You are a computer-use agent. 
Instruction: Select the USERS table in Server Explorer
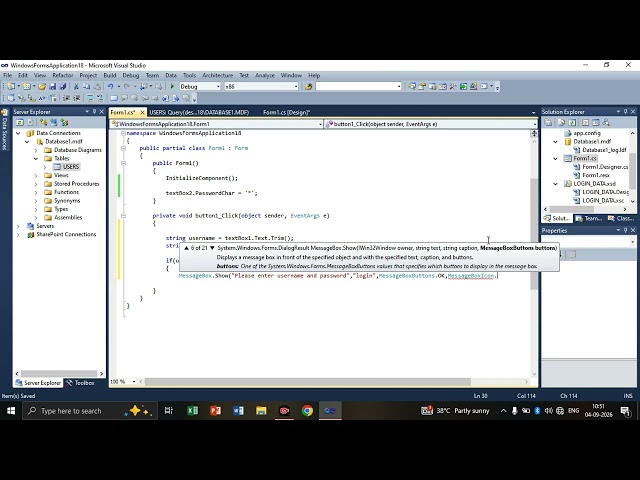point(71,167)
